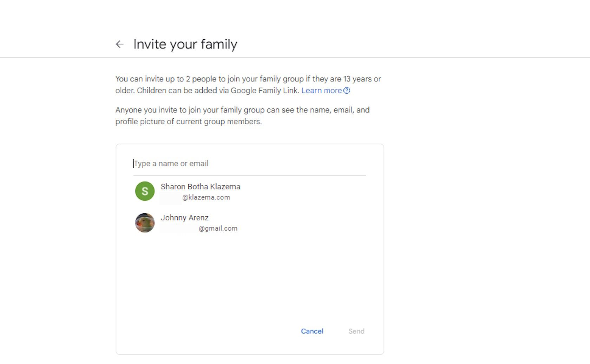Click Johnny Arenz's email address
590x364 pixels.
point(218,228)
